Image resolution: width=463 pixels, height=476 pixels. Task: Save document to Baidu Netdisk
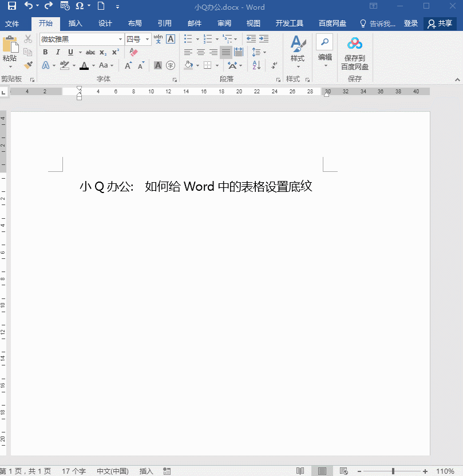[355, 54]
